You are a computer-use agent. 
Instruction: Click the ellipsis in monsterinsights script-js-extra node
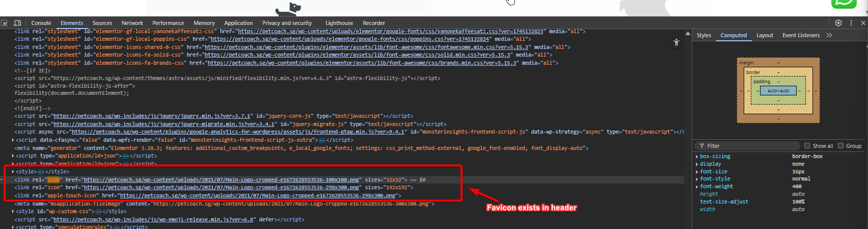click(x=321, y=140)
